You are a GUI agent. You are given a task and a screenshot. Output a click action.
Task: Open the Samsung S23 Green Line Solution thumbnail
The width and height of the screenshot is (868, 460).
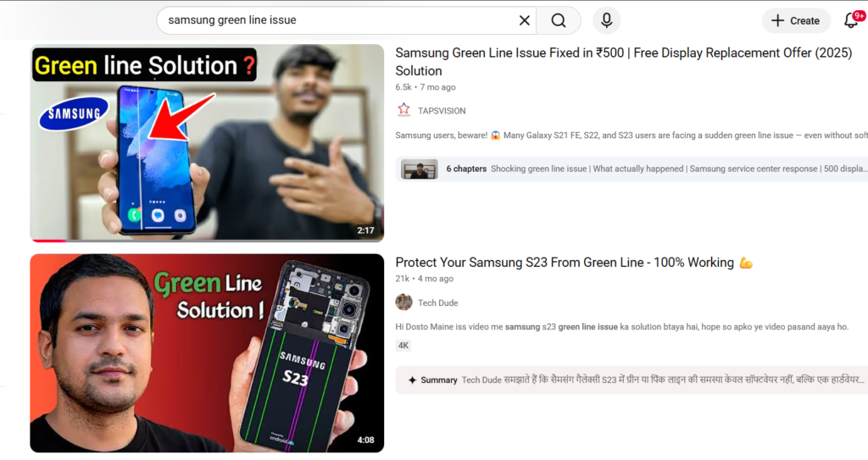(x=207, y=353)
